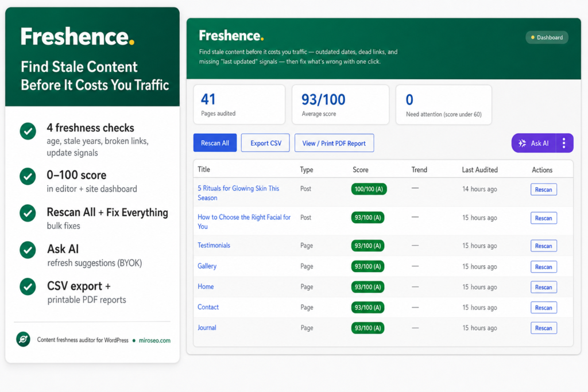Rescan the 5 Rituals for Glowing Skin row
This screenshot has height=392, width=588.
[544, 189]
